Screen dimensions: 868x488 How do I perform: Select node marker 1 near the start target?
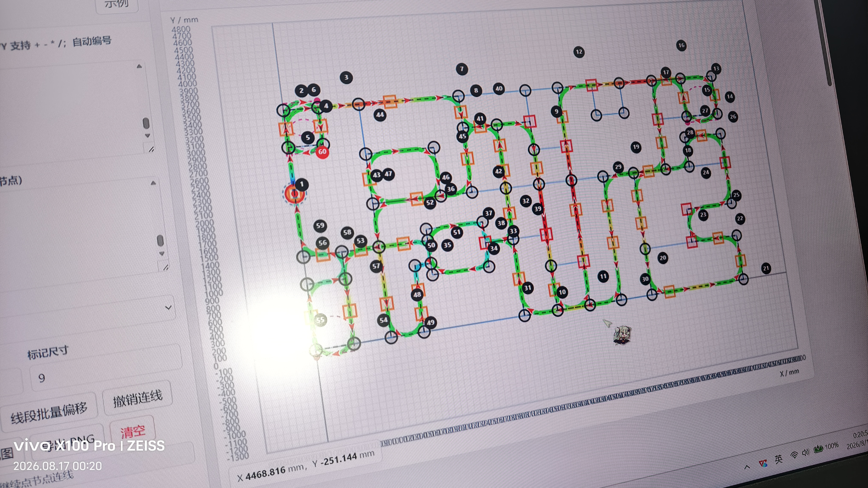(x=302, y=184)
